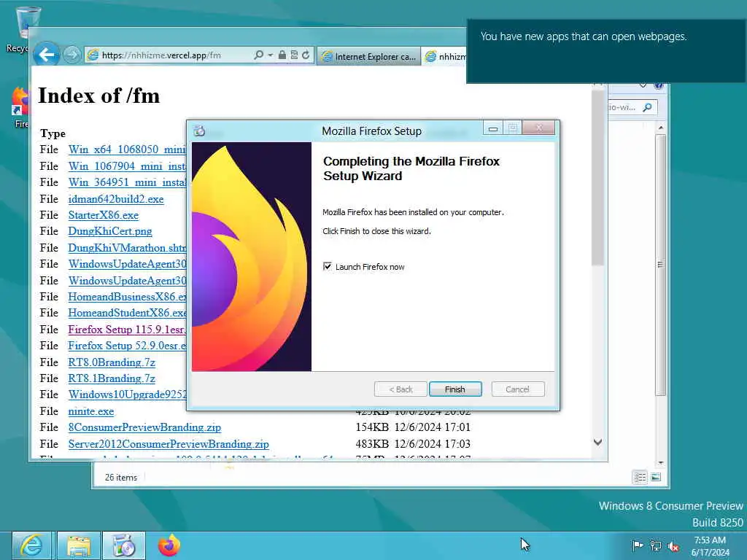Click the IE page scrollbar down arrow
The image size is (747, 560).
(x=598, y=443)
